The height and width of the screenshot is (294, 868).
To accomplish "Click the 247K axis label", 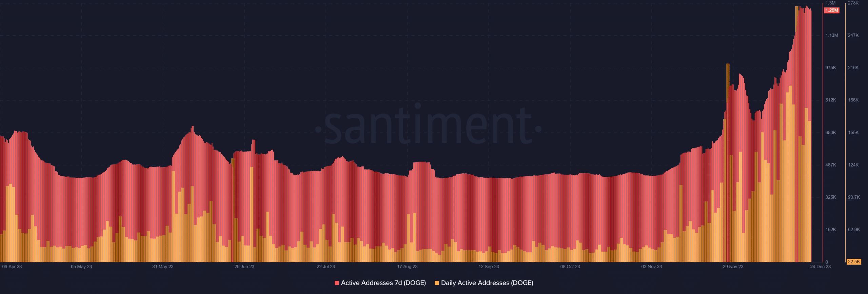I will click(853, 35).
